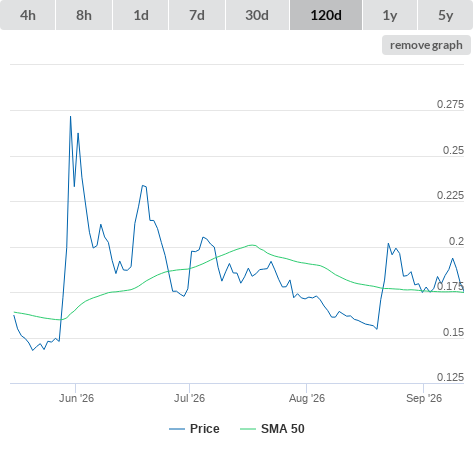This screenshot has width=474, height=455.
Task: Click the remove graph button
Action: [x=426, y=45]
